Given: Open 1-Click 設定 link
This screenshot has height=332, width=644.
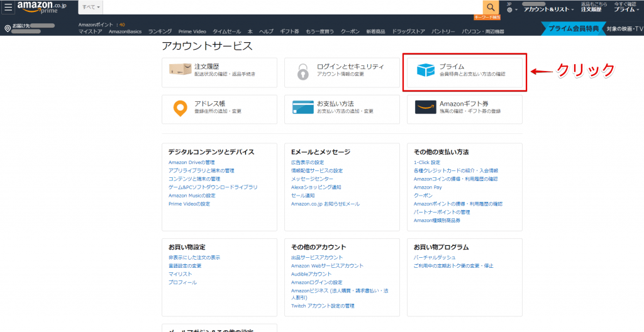Looking at the screenshot, I should 427,162.
